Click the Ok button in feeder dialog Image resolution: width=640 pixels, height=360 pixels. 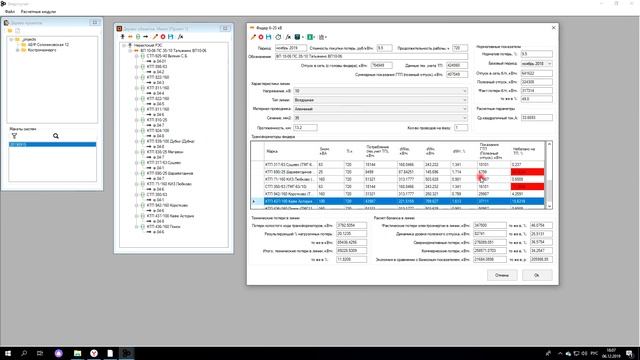(x=537, y=275)
